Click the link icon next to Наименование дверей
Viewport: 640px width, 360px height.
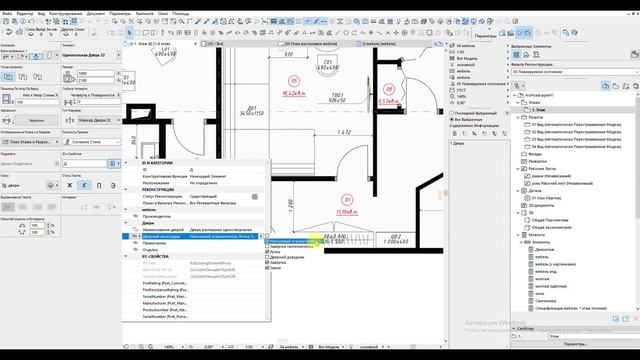[x=136, y=230]
